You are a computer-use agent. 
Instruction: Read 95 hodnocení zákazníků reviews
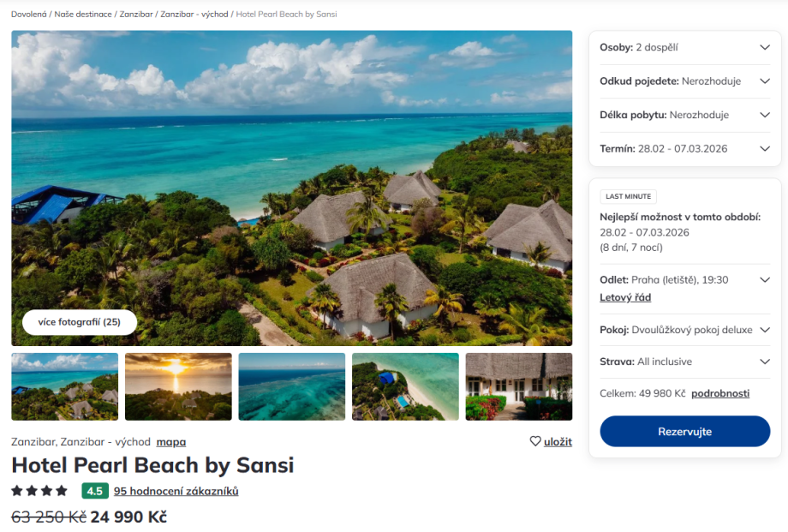(176, 491)
